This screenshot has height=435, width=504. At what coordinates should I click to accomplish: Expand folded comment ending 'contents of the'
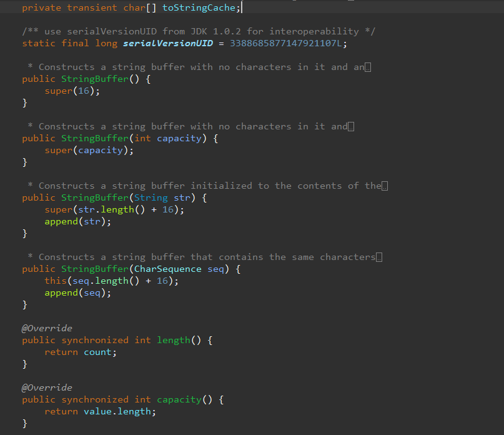pyautogui.click(x=385, y=186)
